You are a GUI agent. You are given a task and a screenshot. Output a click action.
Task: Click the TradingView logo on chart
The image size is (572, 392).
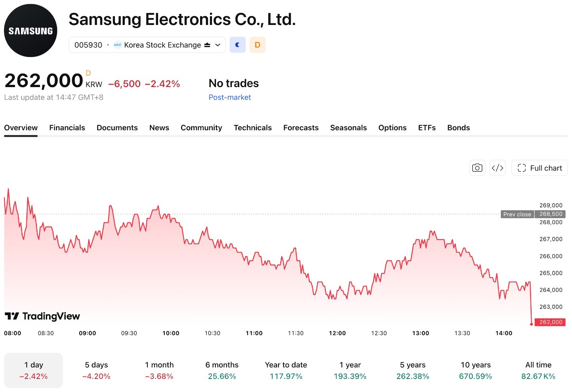coord(42,316)
